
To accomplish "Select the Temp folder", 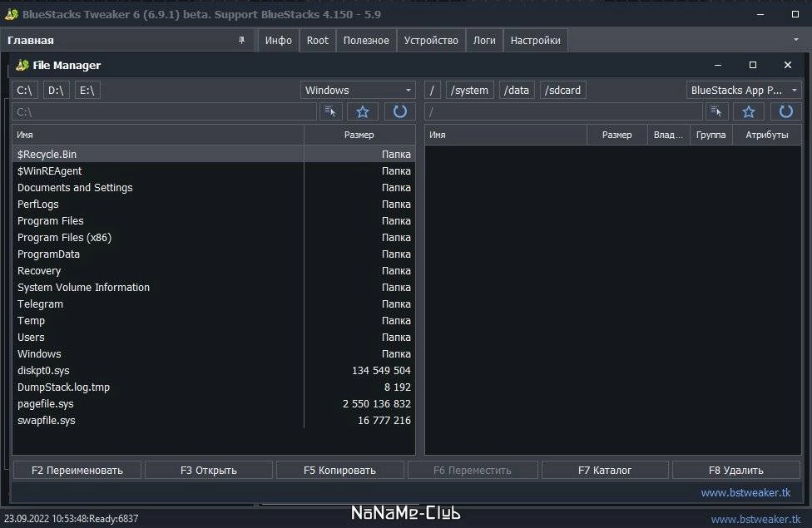I will click(x=214, y=320).
